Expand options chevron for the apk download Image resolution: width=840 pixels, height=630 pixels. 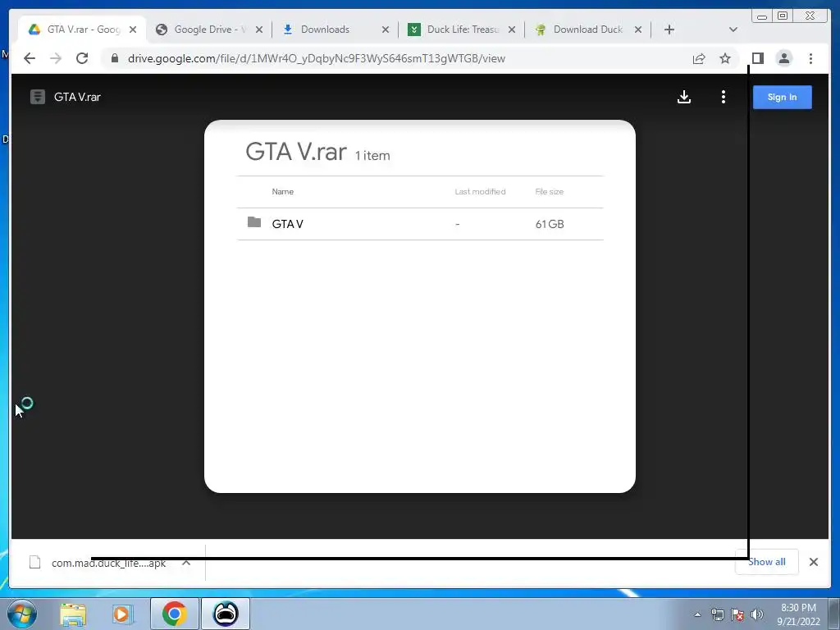pyautogui.click(x=186, y=563)
